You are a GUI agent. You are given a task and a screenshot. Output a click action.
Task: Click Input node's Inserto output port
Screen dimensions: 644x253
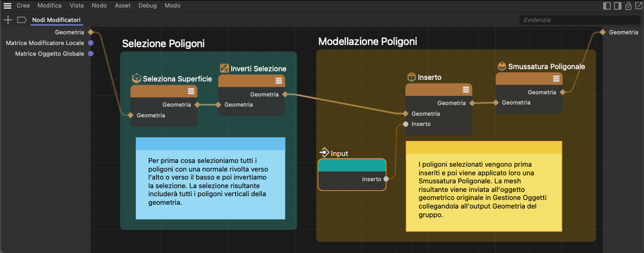coord(386,179)
